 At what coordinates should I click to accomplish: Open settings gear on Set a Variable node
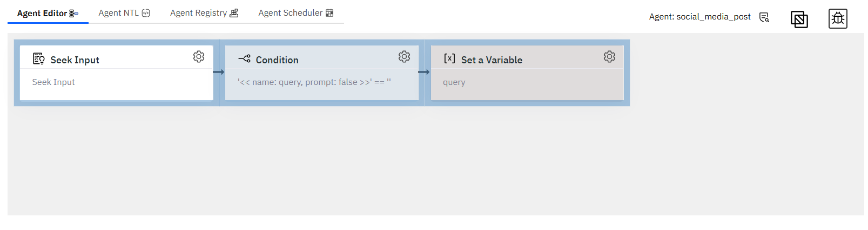[609, 57]
